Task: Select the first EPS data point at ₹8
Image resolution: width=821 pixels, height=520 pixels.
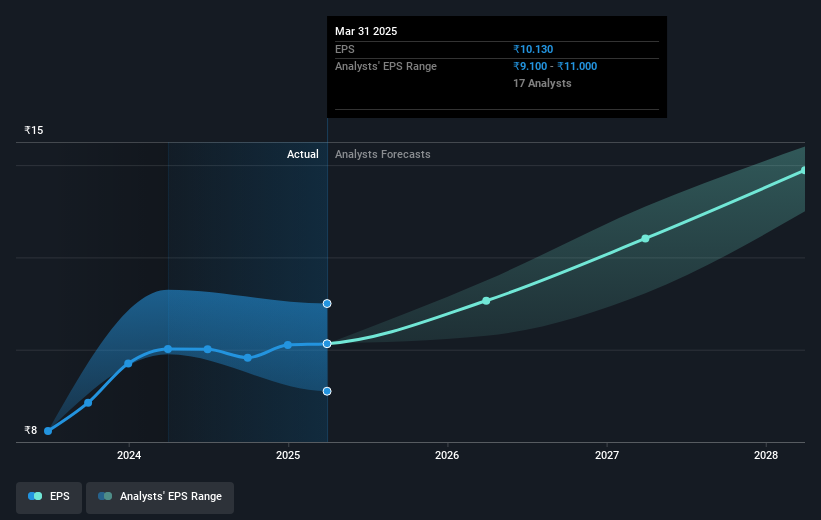Action: coord(48,431)
